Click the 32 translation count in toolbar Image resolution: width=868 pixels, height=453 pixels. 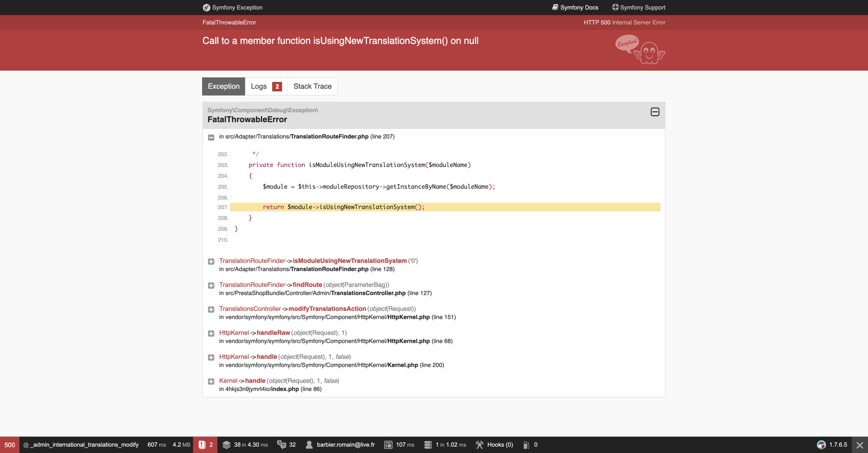click(x=292, y=445)
